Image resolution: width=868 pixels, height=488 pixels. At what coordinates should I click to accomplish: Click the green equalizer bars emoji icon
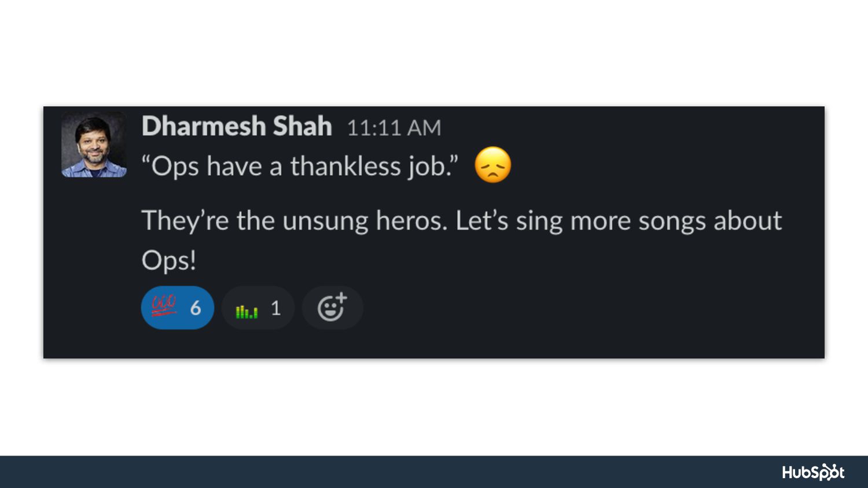[247, 312]
